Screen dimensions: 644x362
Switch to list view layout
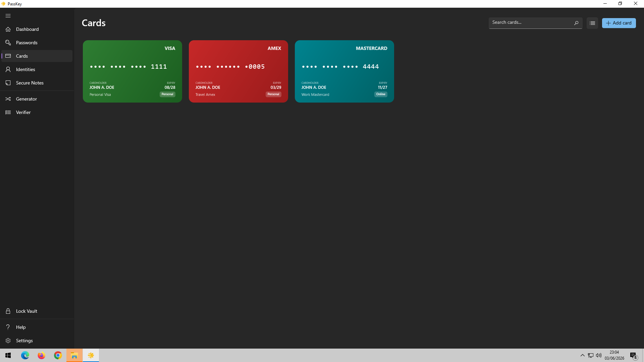click(592, 23)
